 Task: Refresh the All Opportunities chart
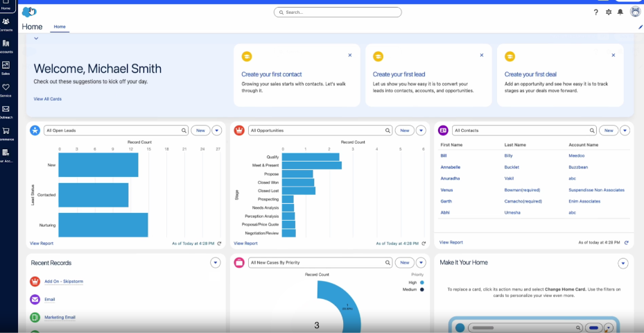[424, 244]
